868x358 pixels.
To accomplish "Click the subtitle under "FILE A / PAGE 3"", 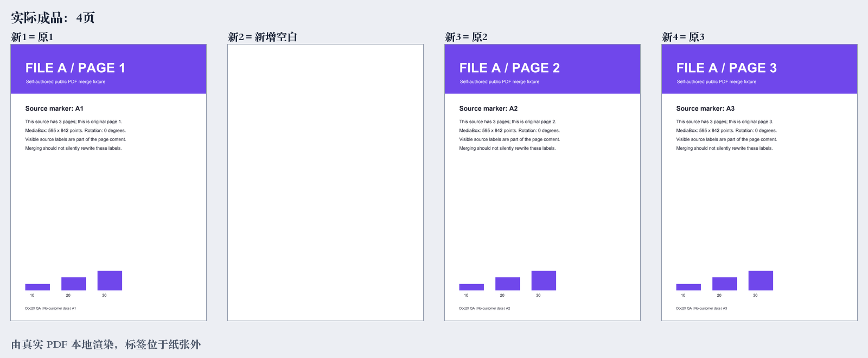I will (717, 82).
